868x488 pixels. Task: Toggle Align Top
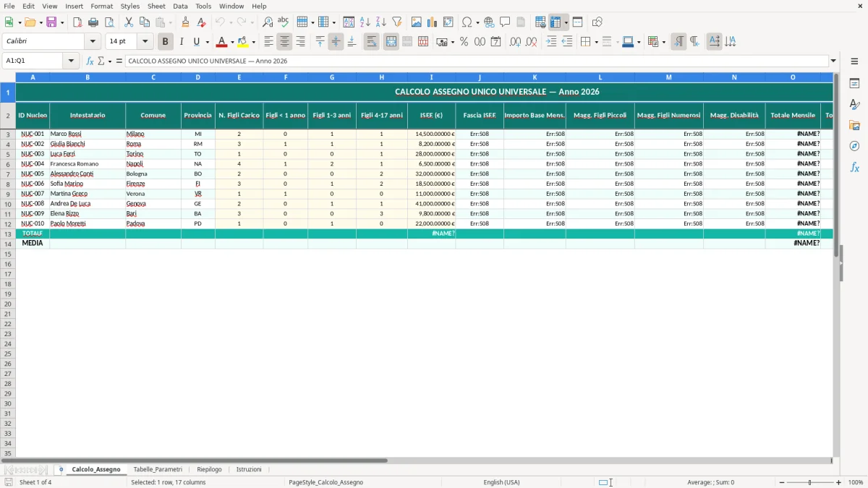pyautogui.click(x=320, y=42)
